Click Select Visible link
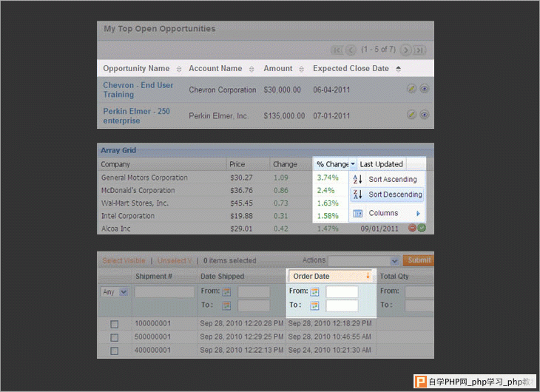 (124, 261)
